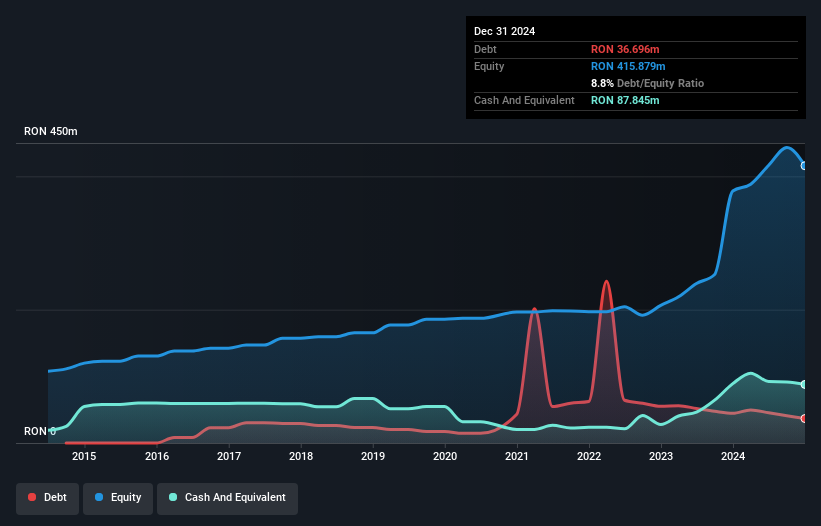Click the 2019 x-axis label
Image resolution: width=821 pixels, height=526 pixels.
pos(373,456)
